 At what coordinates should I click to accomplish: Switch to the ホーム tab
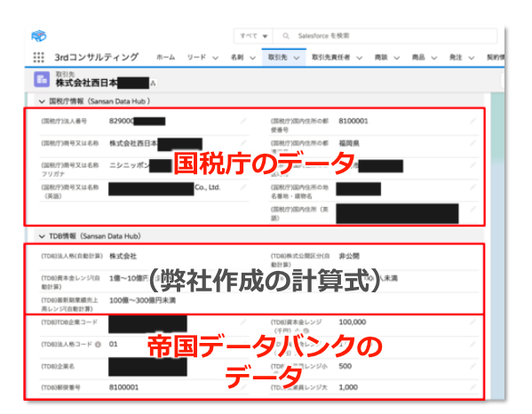tap(165, 58)
